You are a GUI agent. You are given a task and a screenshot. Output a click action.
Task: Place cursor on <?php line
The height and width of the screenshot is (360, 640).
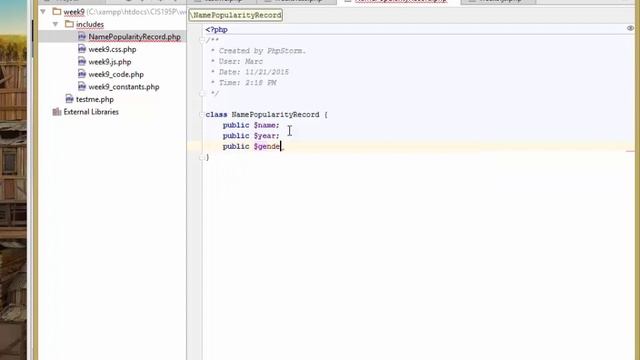click(216, 30)
